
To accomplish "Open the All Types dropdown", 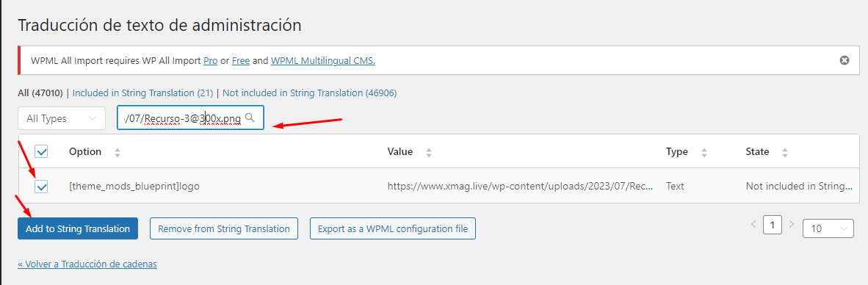I will pos(62,118).
